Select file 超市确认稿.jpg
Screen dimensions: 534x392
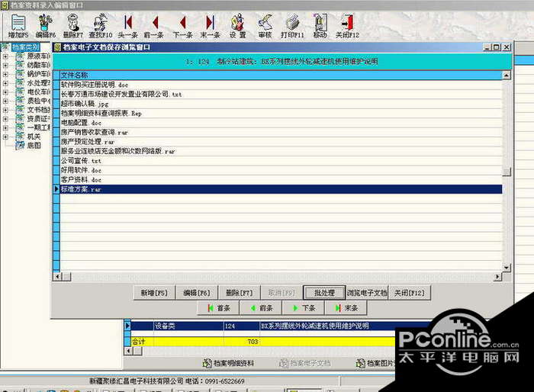pyautogui.click(x=281, y=104)
